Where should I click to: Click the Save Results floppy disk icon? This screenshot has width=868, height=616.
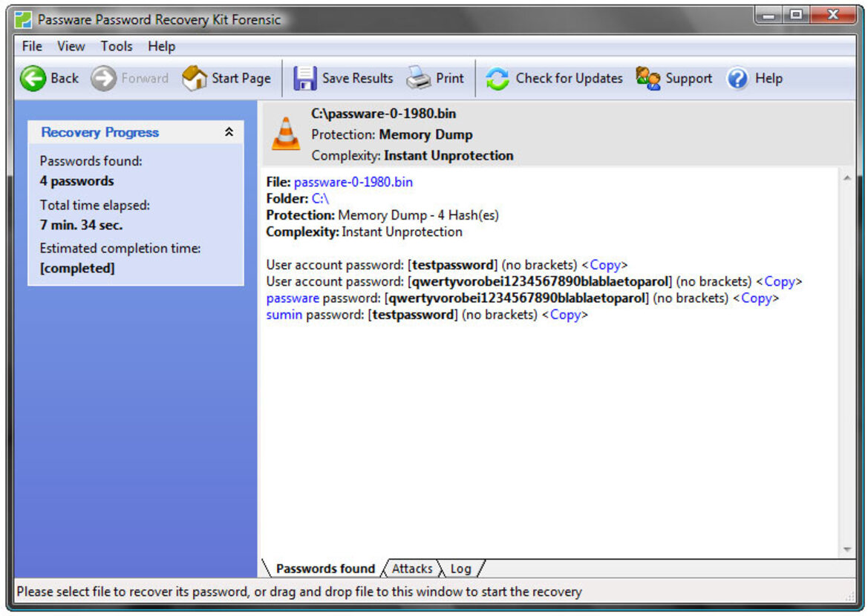305,78
